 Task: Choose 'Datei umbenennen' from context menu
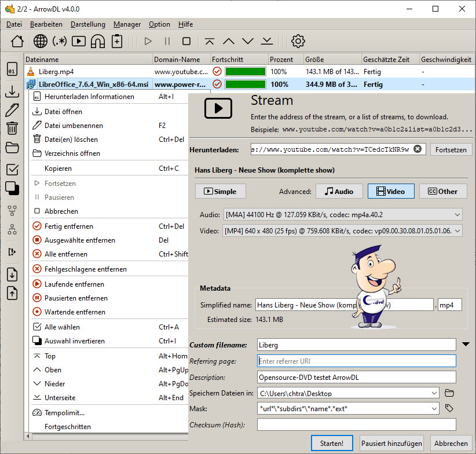point(74,126)
